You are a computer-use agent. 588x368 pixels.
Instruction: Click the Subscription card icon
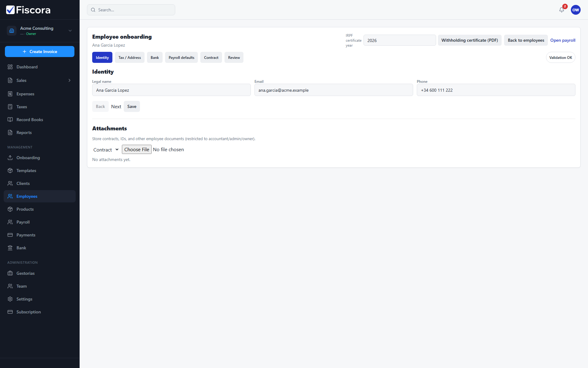point(10,312)
